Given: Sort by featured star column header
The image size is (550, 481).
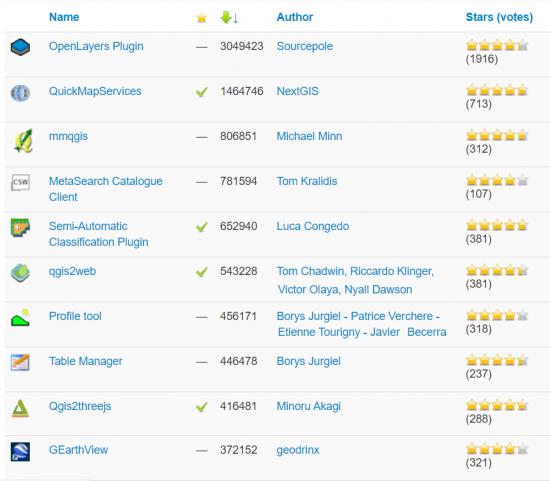Looking at the screenshot, I should [x=202, y=18].
